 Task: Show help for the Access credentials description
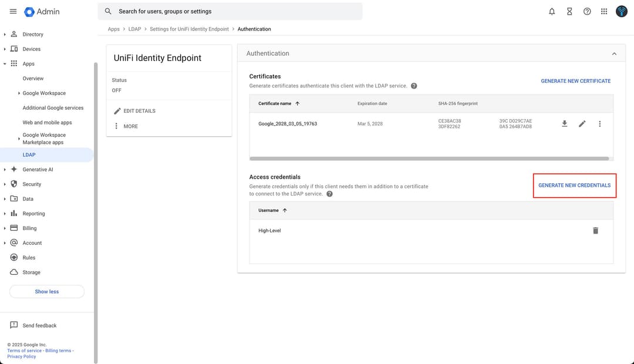(x=329, y=194)
